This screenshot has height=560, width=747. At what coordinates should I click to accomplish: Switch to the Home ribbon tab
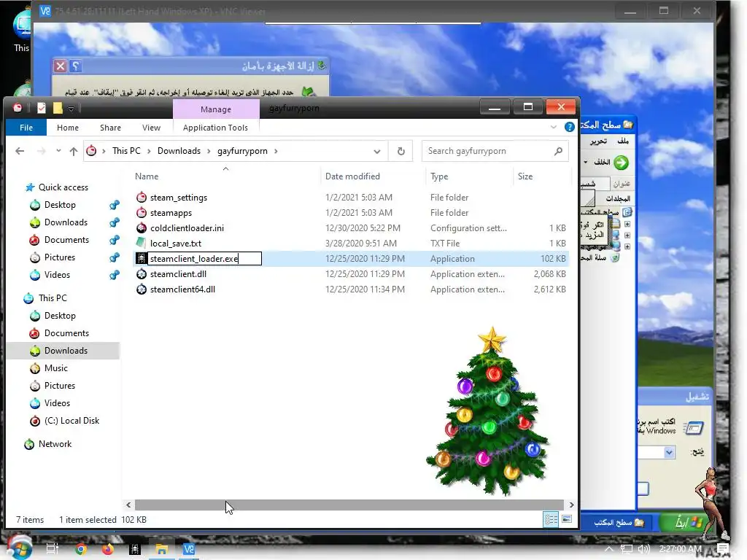tap(68, 128)
